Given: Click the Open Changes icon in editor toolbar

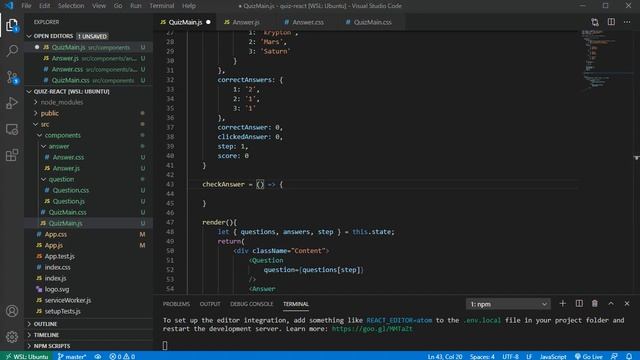Looking at the screenshot, I should pos(595,22).
